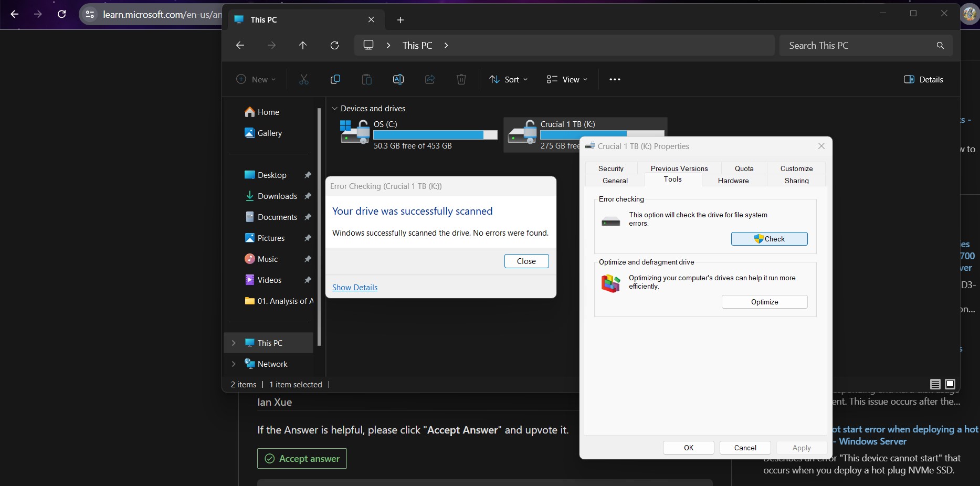
Task: Click the monitor icon in address bar
Action: 368,45
